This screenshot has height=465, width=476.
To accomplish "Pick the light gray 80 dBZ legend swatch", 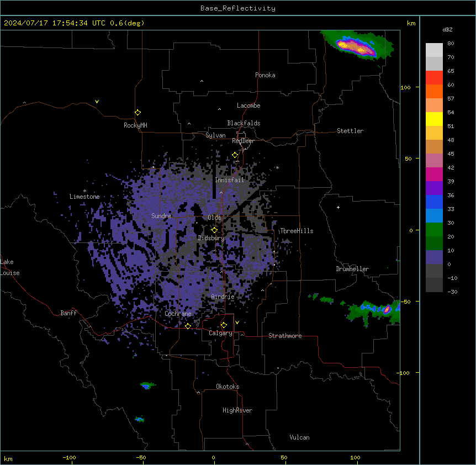I will [434, 50].
